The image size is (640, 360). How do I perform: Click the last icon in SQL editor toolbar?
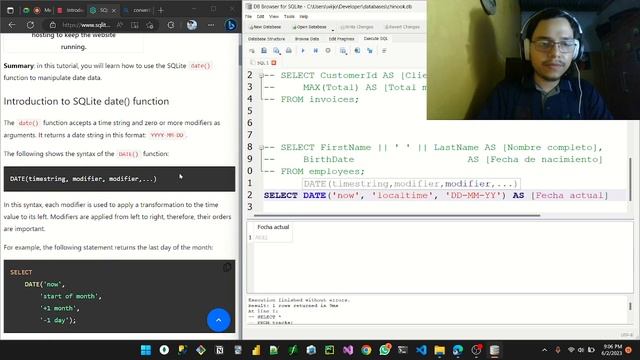click(x=384, y=51)
